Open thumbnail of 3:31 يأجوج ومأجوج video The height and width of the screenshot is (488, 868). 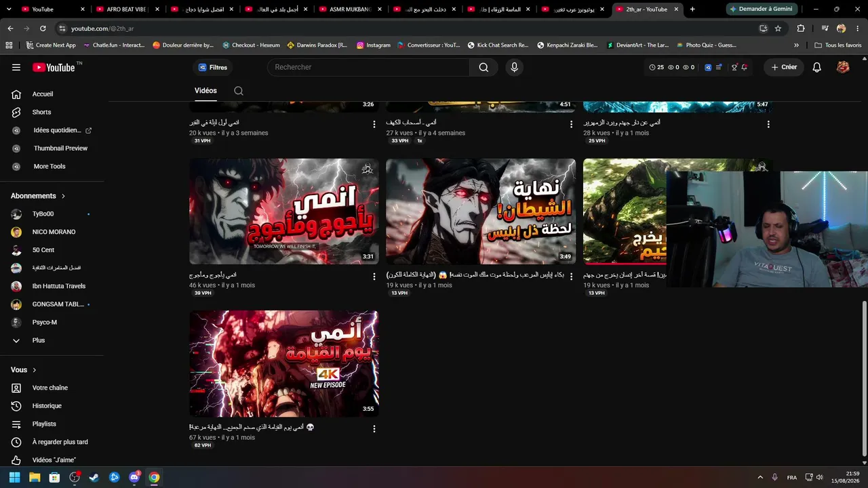coord(284,211)
